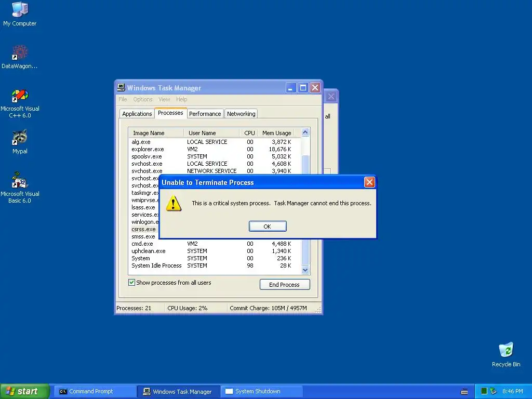Select the csrss.exe process row
The height and width of the screenshot is (399, 532).
(x=144, y=229)
